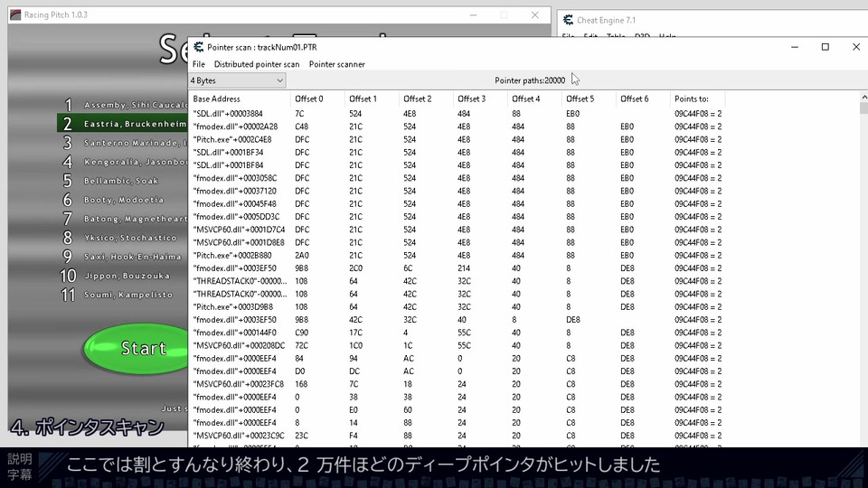868x488 pixels.
Task: Sort by Base Address column header
Action: [239, 99]
